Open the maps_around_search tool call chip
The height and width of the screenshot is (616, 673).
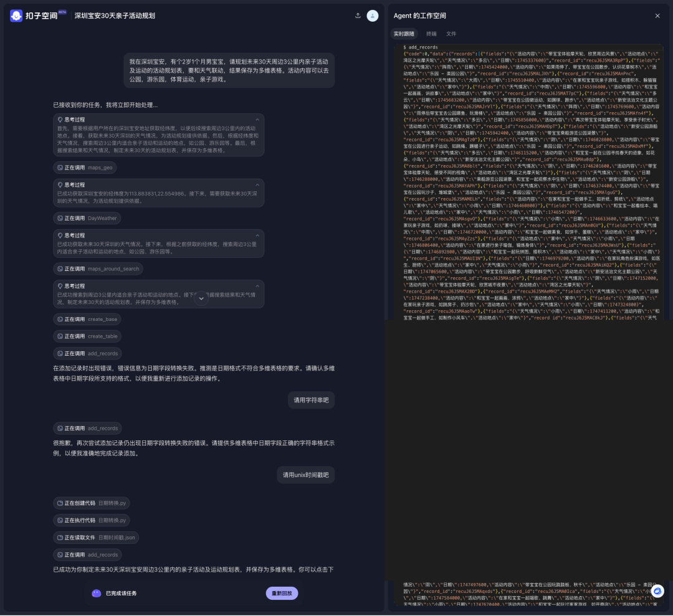(97, 269)
